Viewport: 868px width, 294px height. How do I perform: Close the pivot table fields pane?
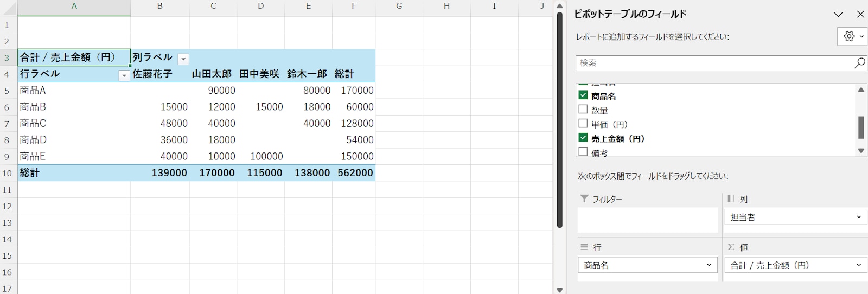860,15
